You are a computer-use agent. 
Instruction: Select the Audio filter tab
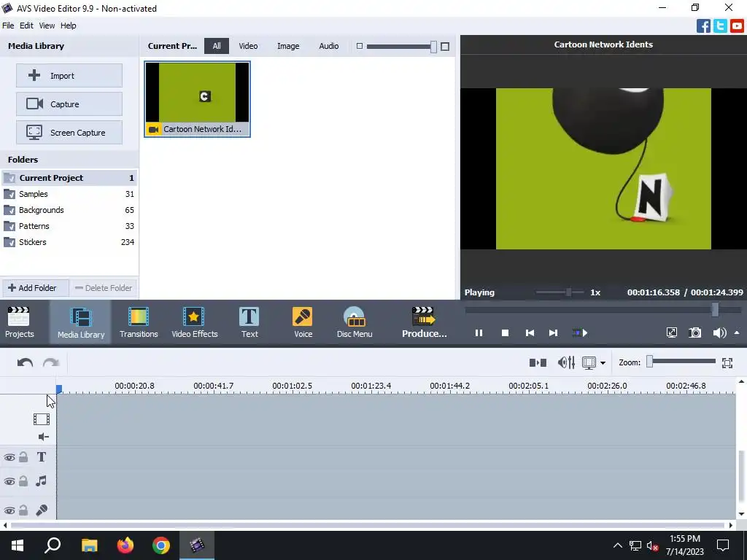pos(329,46)
